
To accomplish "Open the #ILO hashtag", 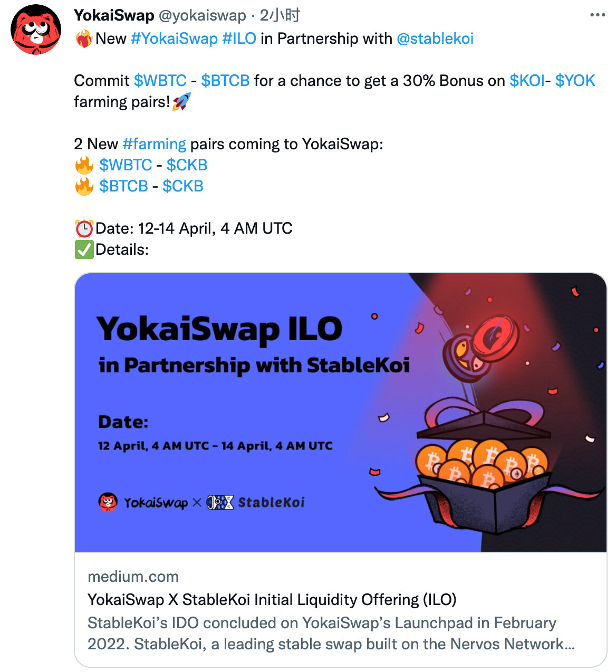I will point(239,39).
